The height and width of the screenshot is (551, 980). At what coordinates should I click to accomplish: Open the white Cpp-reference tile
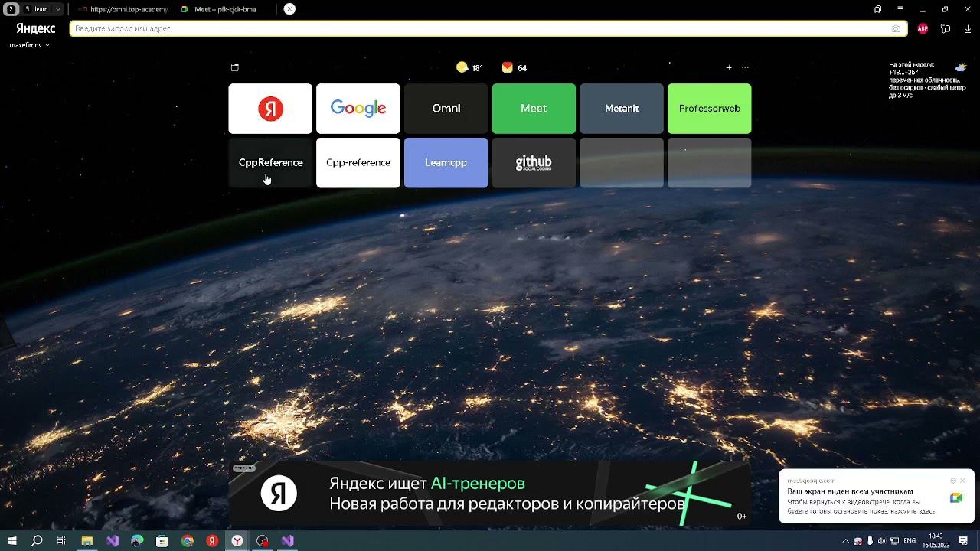pyautogui.click(x=358, y=162)
